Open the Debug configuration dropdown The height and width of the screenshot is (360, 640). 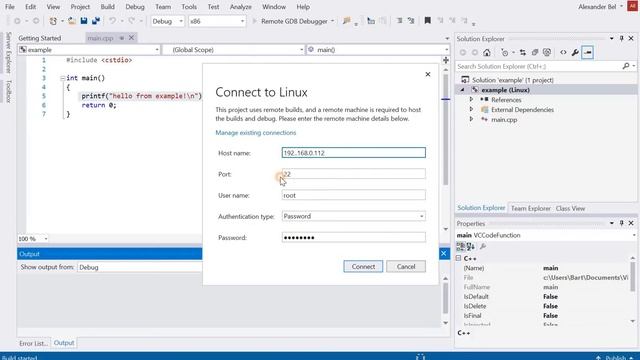point(181,21)
